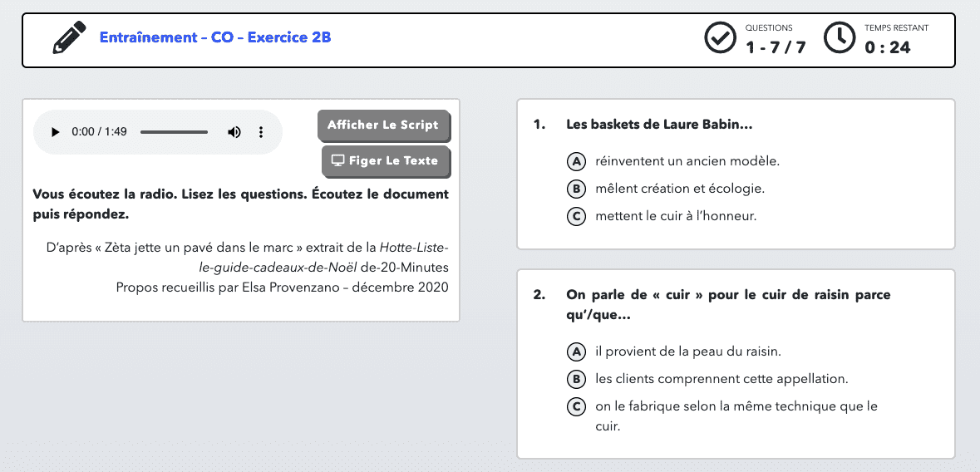Click the pencil exercise icon

[x=70, y=38]
